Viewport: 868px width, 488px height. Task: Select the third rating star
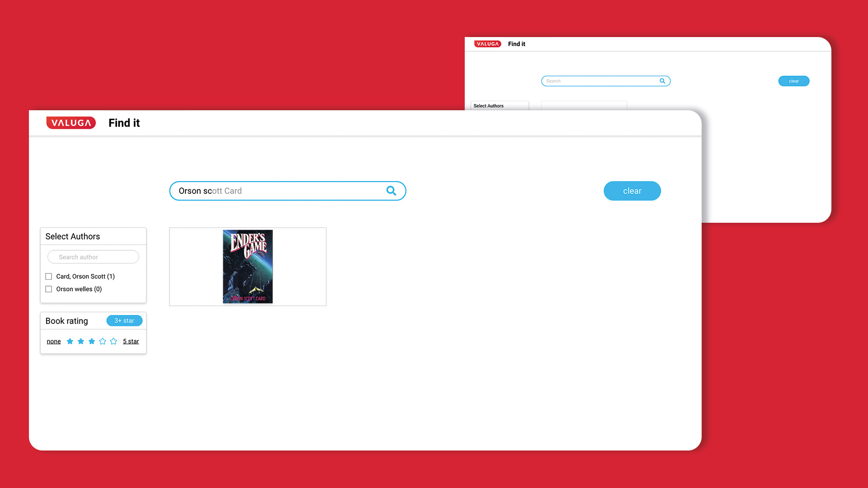pos(92,341)
